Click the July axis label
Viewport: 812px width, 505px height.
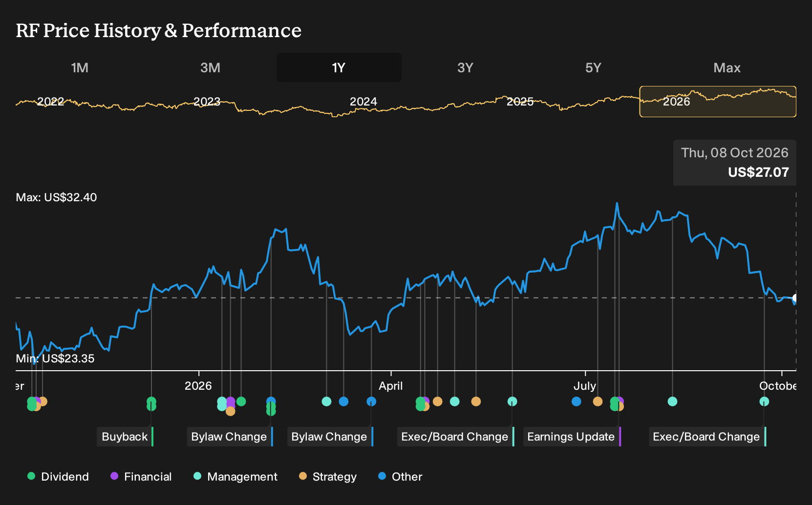(x=585, y=386)
